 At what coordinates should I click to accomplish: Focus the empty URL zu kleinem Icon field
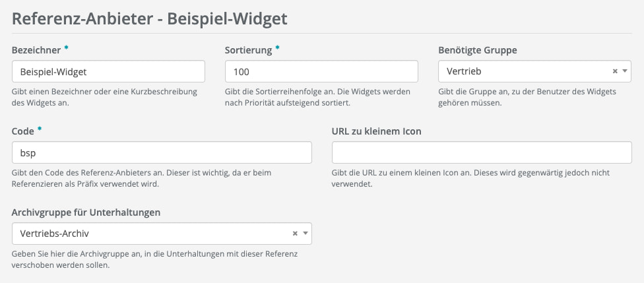pos(482,152)
